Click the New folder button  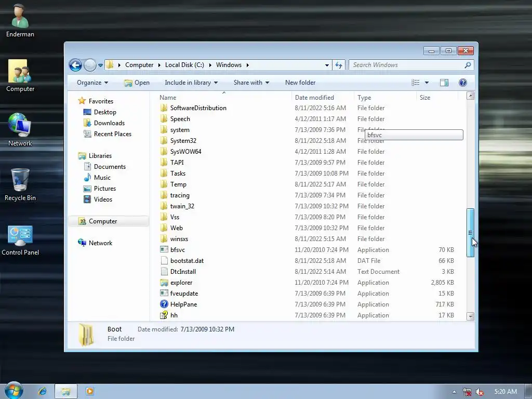pyautogui.click(x=300, y=83)
